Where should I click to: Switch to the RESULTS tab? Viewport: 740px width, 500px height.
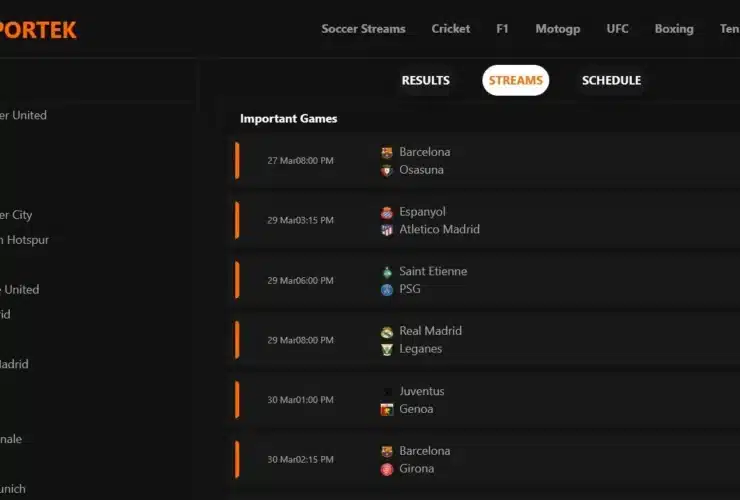(426, 80)
